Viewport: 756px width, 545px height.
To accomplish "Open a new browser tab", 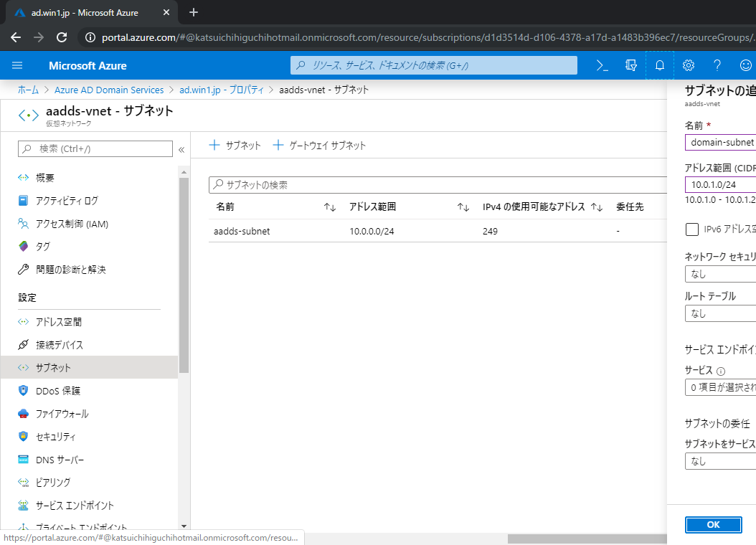I will point(194,12).
